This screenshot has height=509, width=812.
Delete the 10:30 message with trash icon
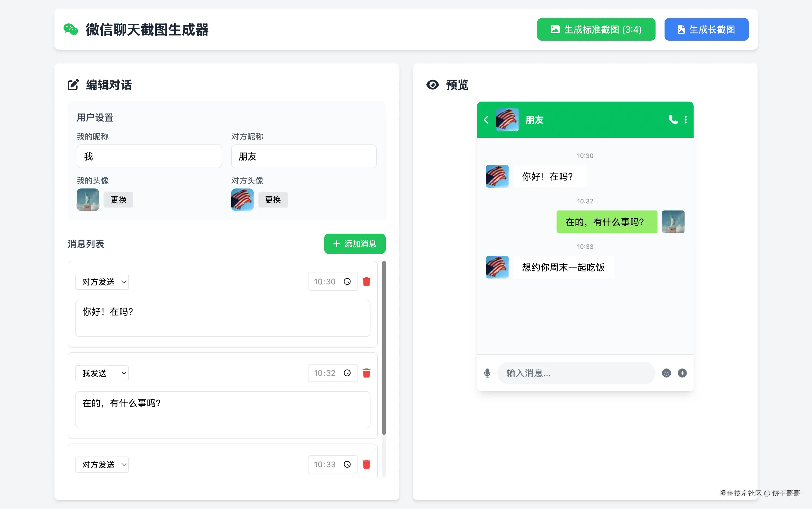pos(366,281)
